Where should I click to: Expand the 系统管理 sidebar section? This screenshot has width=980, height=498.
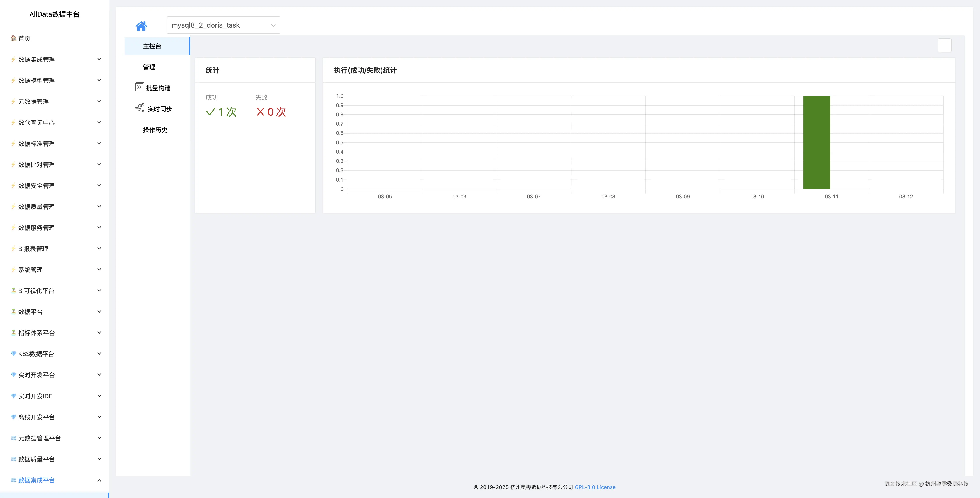99,270
